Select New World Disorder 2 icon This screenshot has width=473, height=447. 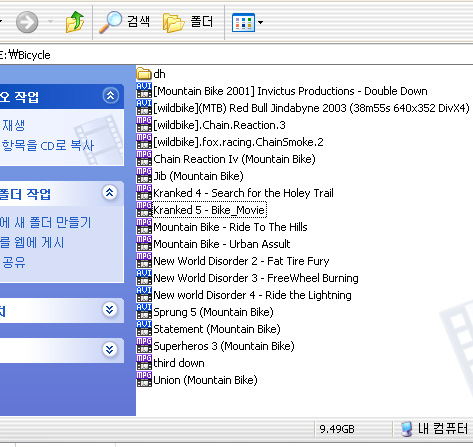pos(144,261)
